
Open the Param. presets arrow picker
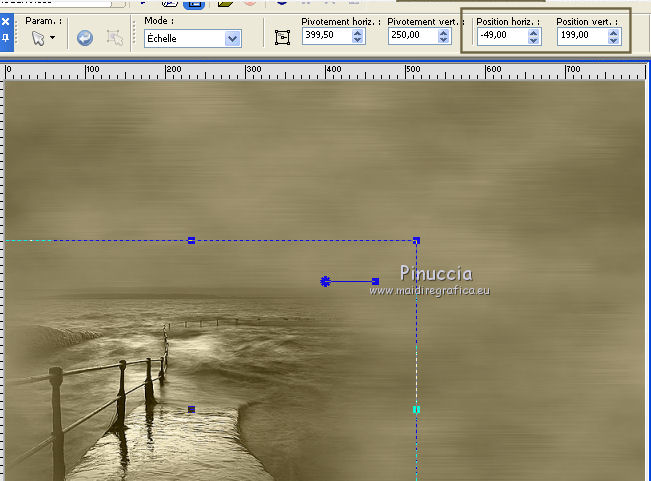tap(38, 38)
